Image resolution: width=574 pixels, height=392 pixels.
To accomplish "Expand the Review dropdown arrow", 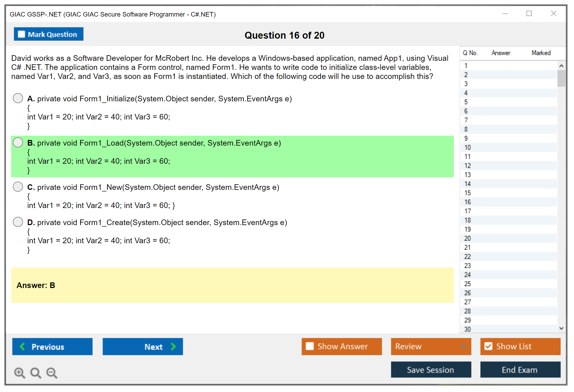I will point(463,346).
